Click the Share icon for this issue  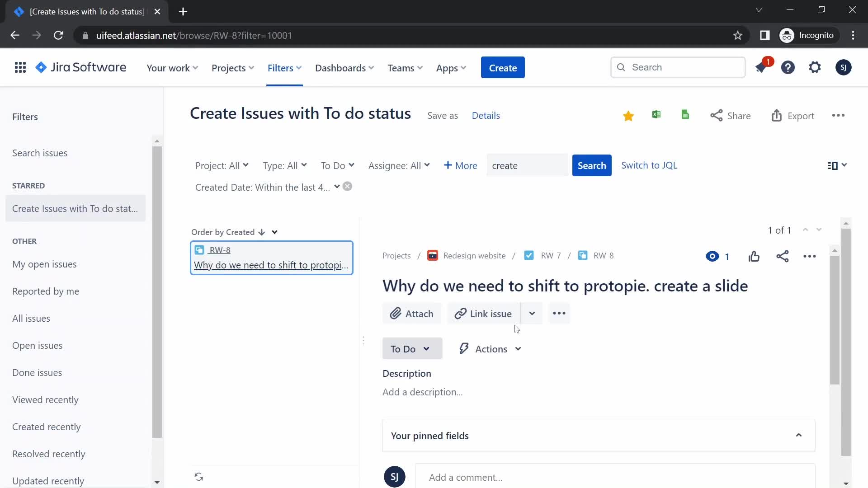click(782, 256)
